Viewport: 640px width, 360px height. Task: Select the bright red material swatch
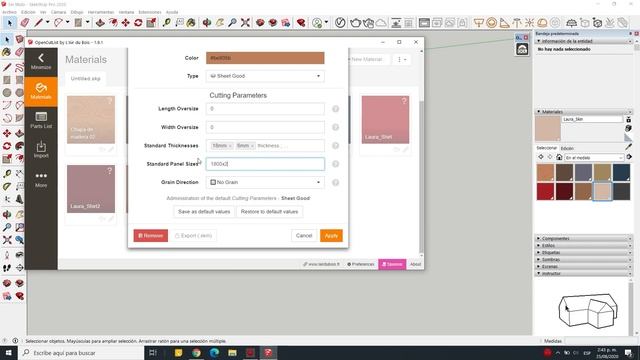tap(545, 191)
